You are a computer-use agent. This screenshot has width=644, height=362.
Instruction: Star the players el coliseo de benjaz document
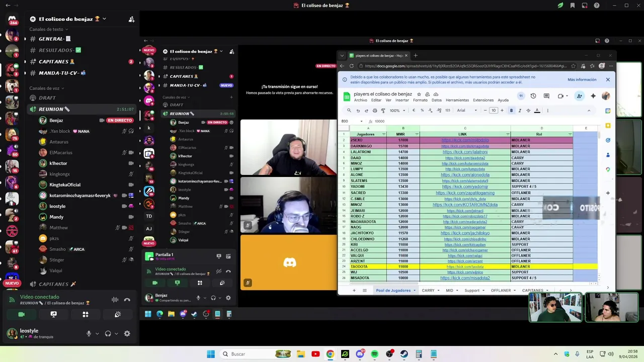pos(419,94)
